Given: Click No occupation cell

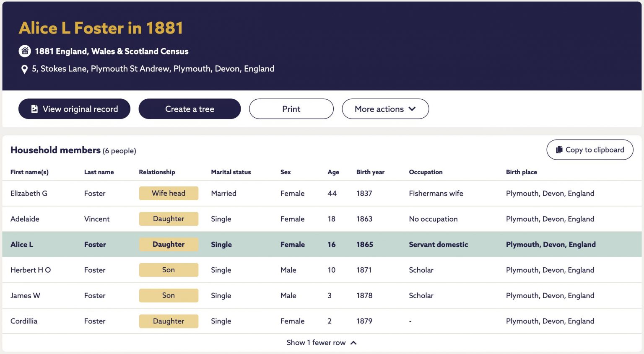Looking at the screenshot, I should click(x=433, y=219).
